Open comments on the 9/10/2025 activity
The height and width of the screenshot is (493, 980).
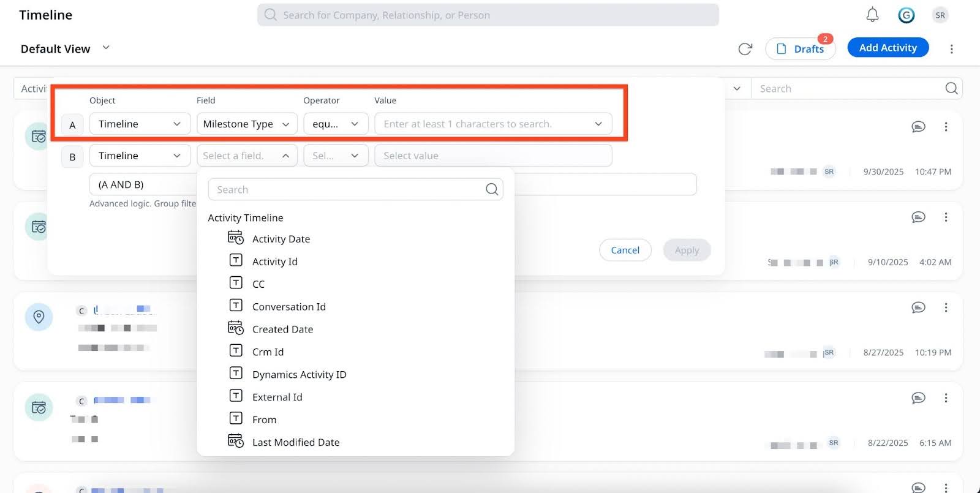[918, 217]
